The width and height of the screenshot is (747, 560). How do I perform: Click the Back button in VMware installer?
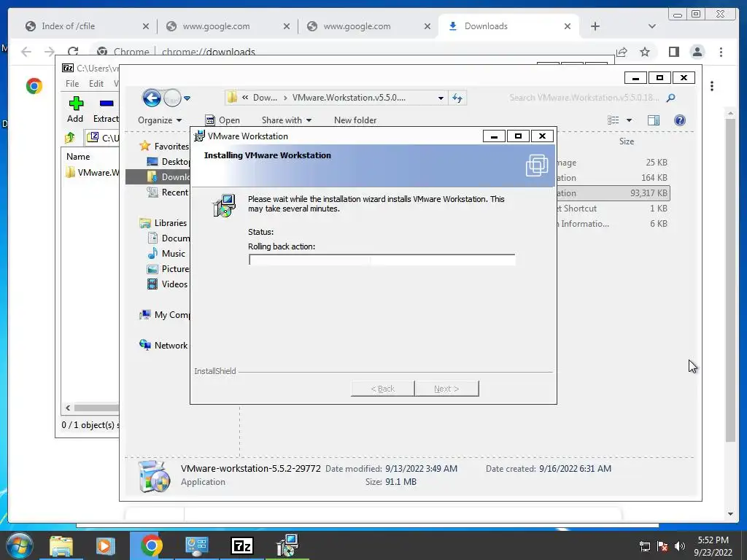tap(382, 389)
